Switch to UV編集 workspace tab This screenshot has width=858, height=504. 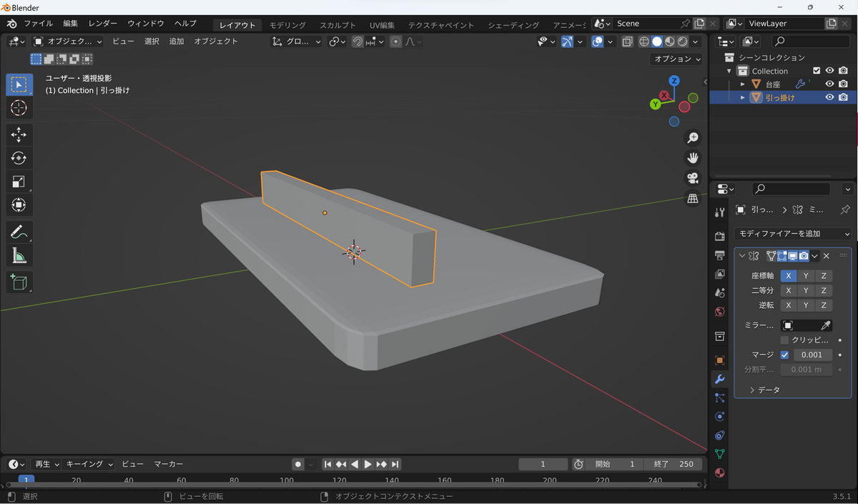tap(382, 25)
